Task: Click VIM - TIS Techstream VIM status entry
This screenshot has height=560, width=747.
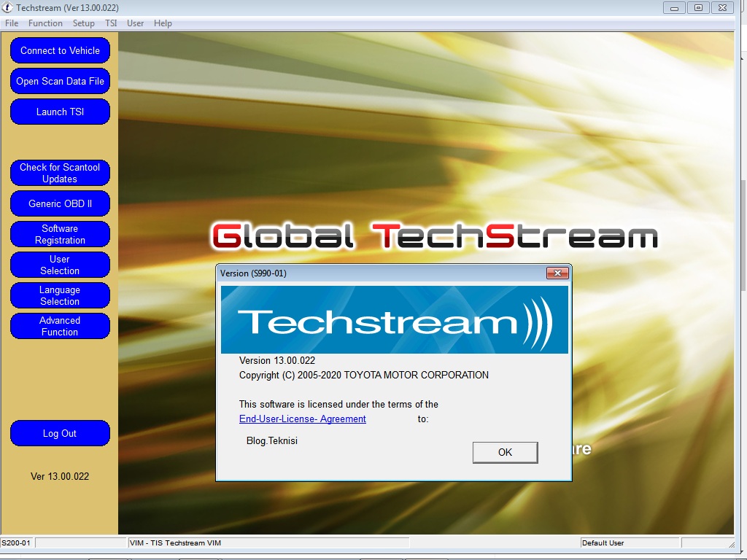Action: 268,542
